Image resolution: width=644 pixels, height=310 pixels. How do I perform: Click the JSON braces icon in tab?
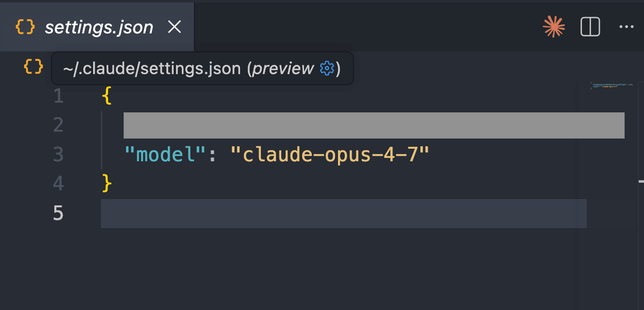(25, 27)
